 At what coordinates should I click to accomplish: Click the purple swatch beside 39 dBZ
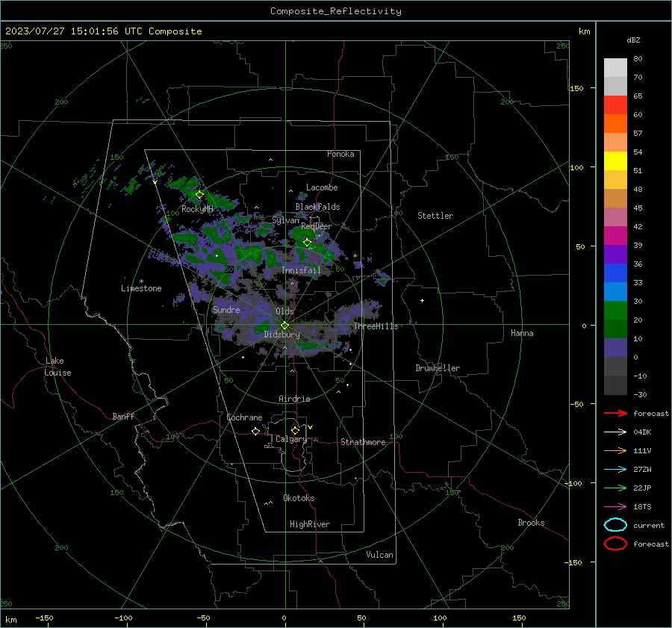615,254
